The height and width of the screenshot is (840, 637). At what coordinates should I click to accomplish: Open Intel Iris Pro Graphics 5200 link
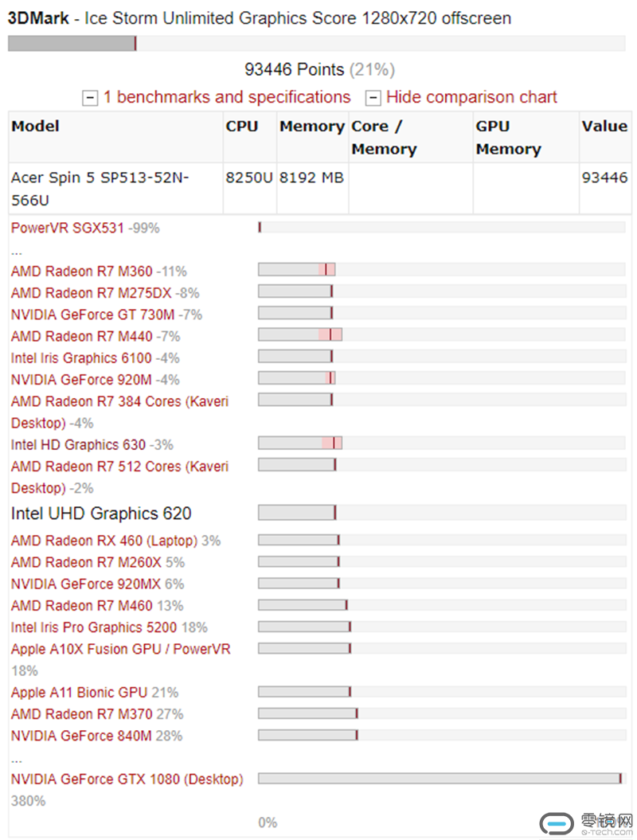click(x=94, y=627)
